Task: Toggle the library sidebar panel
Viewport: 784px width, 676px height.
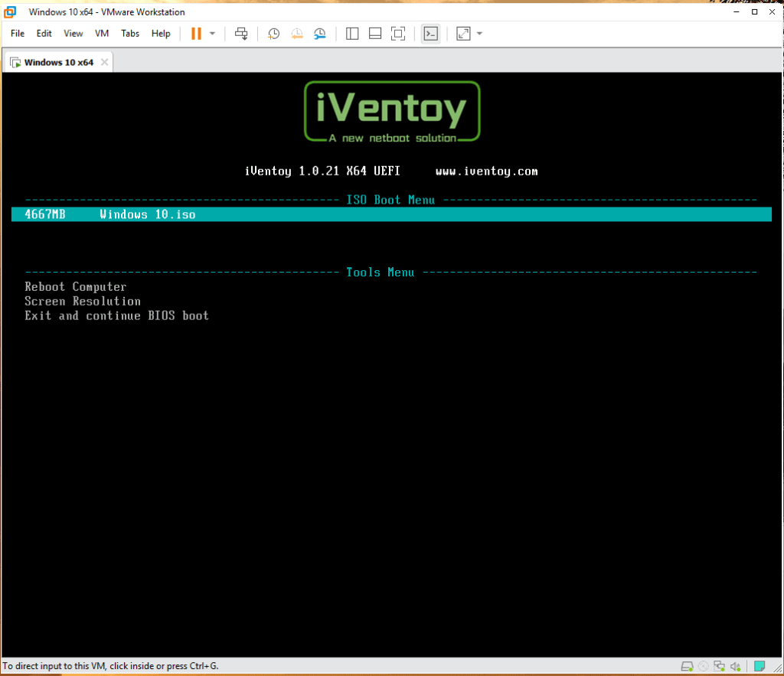Action: pos(352,34)
